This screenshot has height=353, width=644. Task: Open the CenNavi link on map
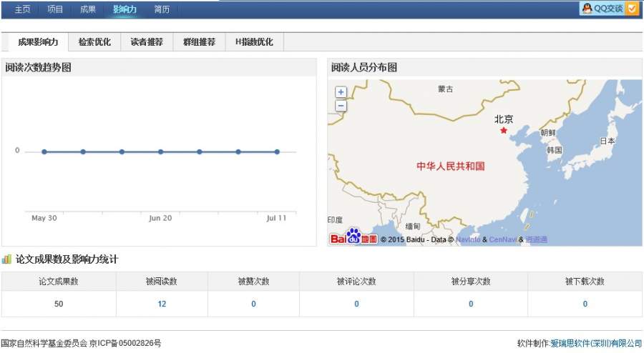click(503, 239)
